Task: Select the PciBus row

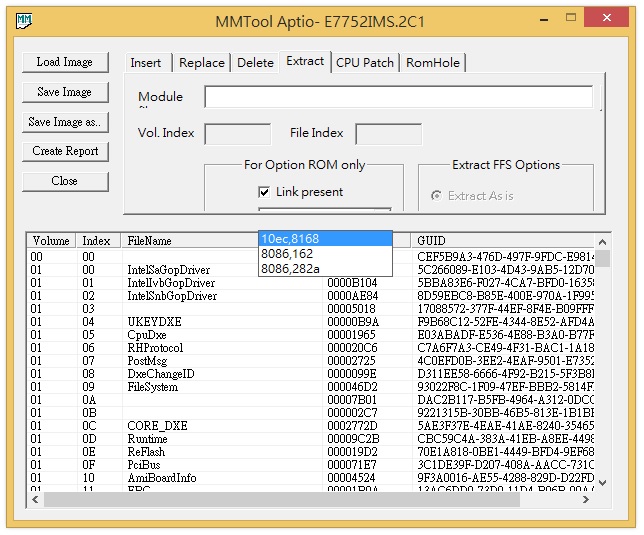Action: (310, 465)
